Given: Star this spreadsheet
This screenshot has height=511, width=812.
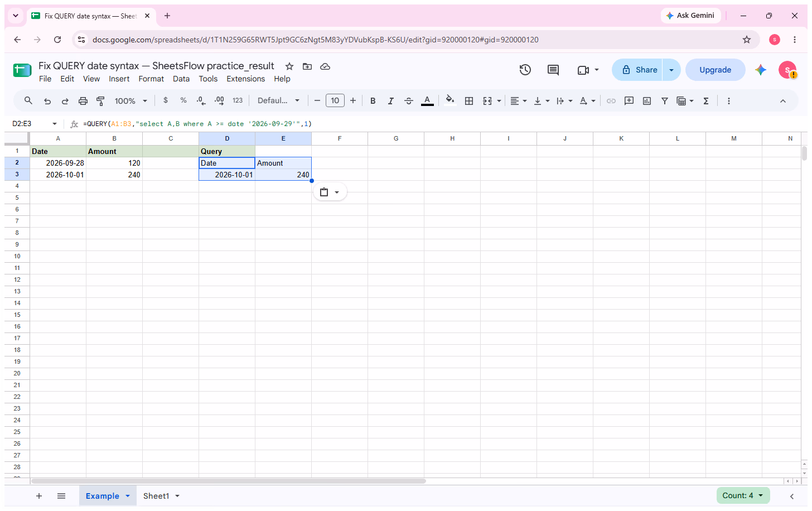Looking at the screenshot, I should coord(289,66).
